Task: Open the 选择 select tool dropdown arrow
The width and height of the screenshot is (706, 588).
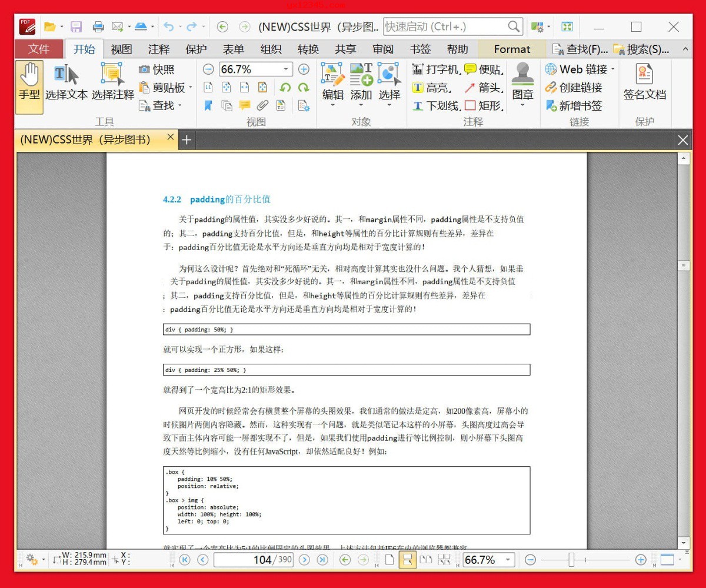Action: 389,105
